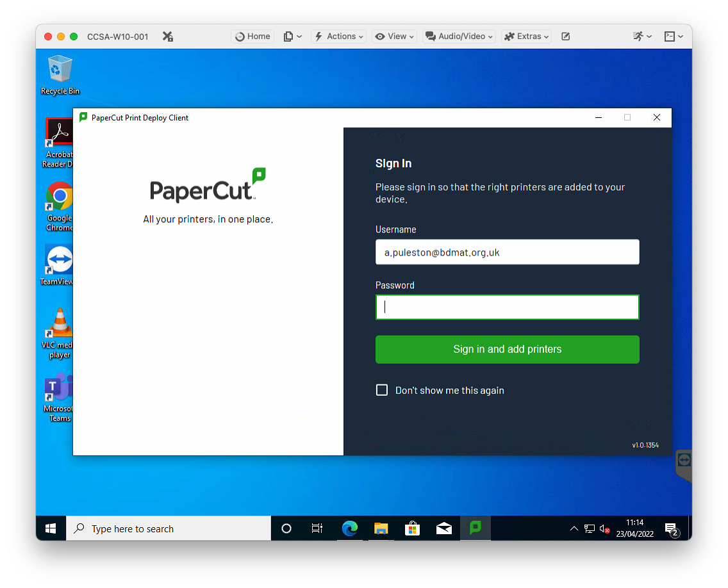Click the disconnect tools icon next to CCSA-W10-001
Image resolution: width=728 pixels, height=588 pixels.
pos(168,37)
